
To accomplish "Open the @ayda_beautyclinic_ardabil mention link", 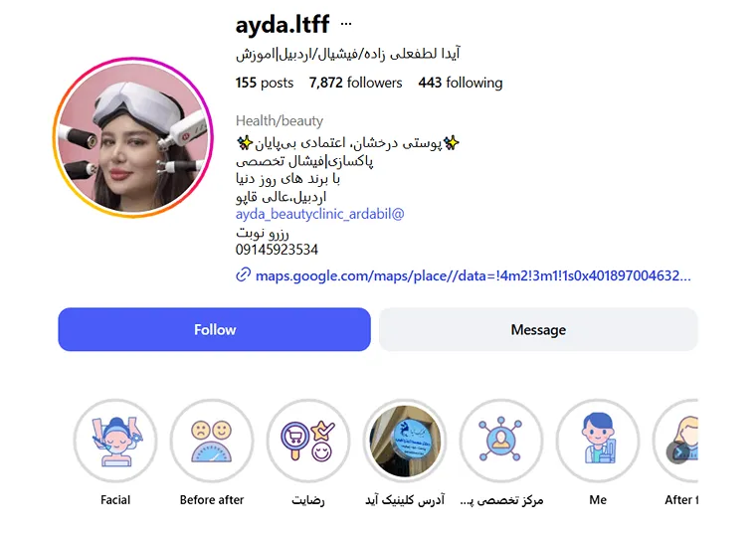I will tap(319, 214).
